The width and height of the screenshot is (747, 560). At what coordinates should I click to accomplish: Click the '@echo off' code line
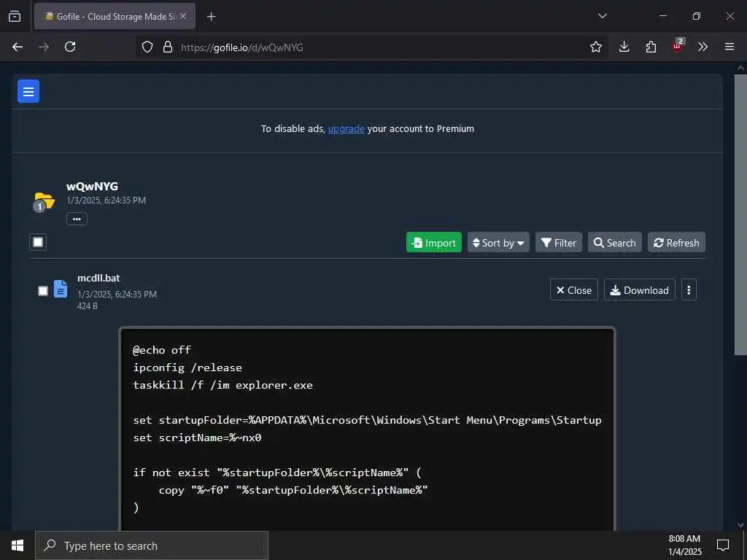[162, 350]
